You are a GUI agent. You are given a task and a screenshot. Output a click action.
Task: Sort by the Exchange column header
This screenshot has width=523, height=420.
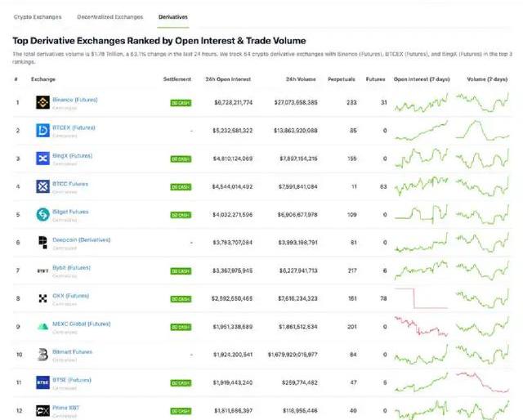pyautogui.click(x=43, y=79)
